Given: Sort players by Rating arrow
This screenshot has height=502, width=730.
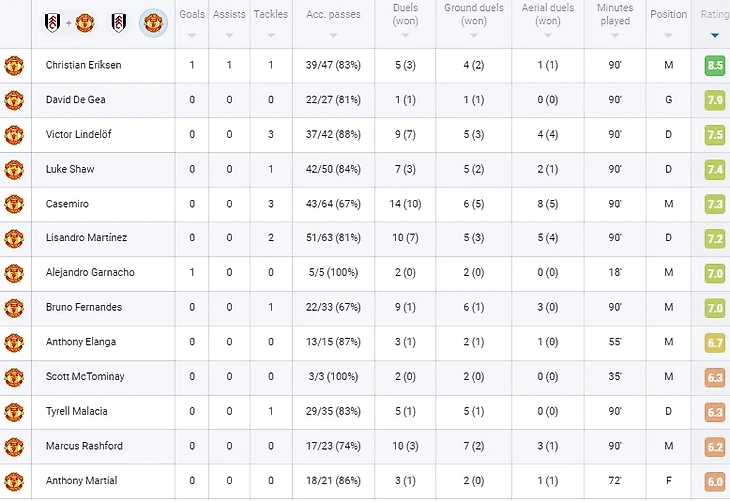Looking at the screenshot, I should pyautogui.click(x=714, y=35).
